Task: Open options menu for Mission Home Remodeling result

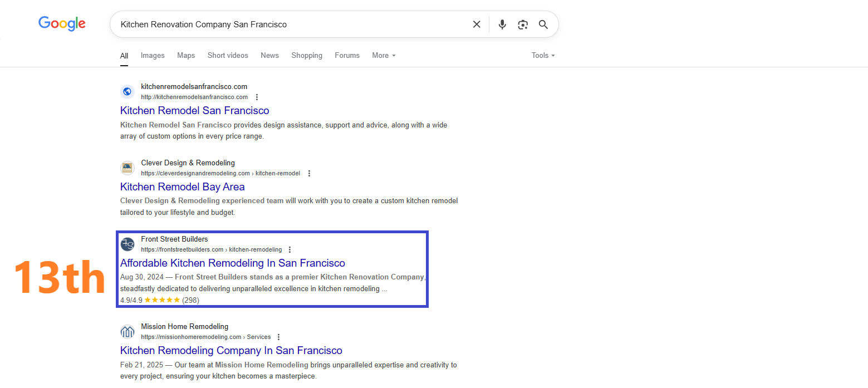Action: (278, 337)
